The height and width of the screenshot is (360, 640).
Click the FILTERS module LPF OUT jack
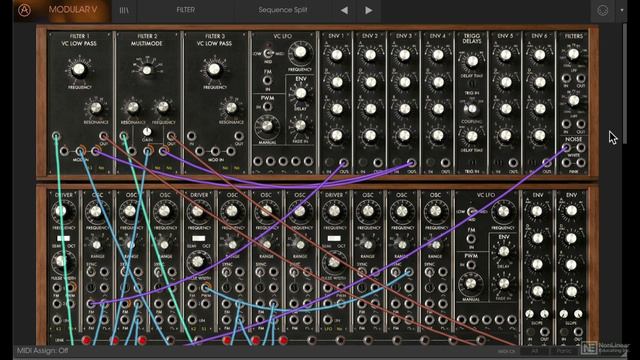(580, 78)
